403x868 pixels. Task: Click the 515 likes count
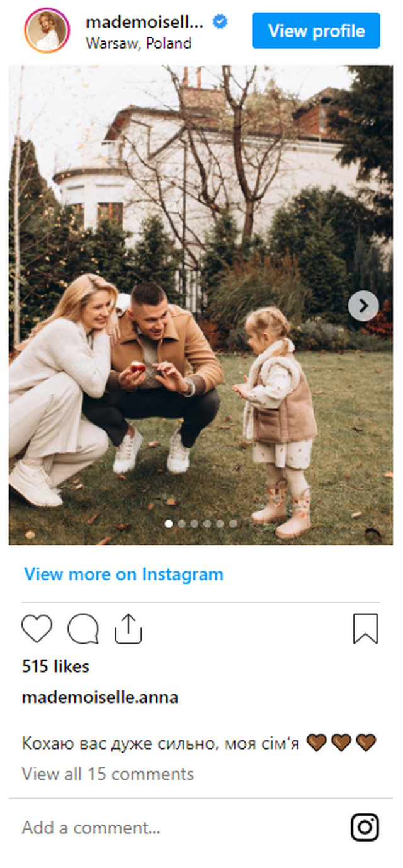[55, 666]
